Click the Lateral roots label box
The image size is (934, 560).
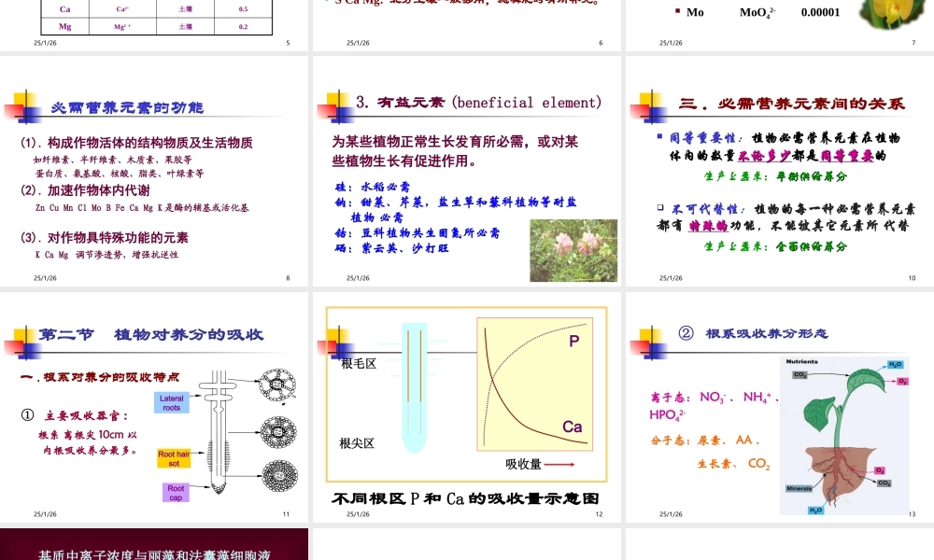172,403
